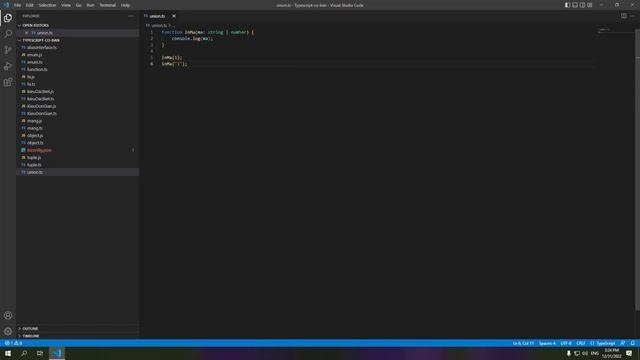Image resolution: width=640 pixels, height=360 pixels.
Task: Open Task View on taskbar
Action: click(x=40, y=353)
